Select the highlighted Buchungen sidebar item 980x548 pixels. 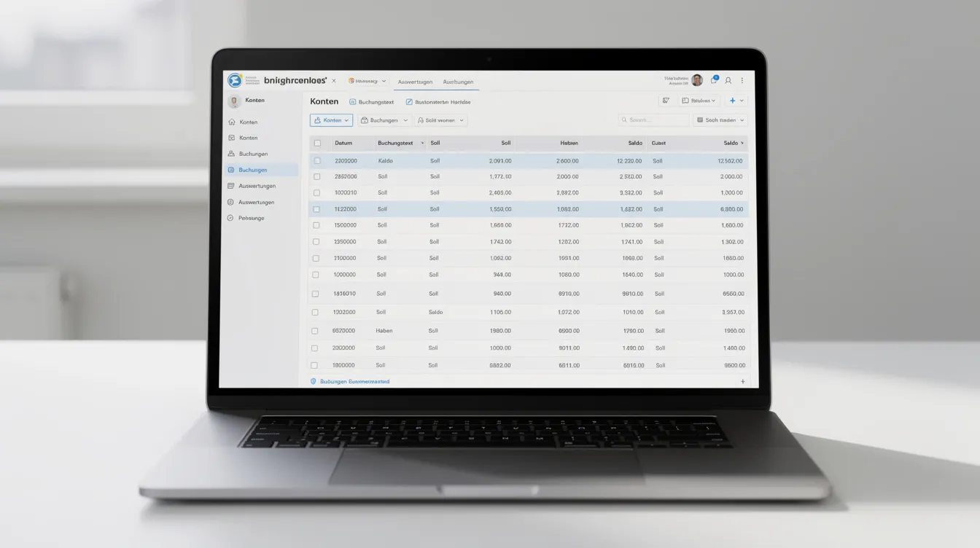260,170
